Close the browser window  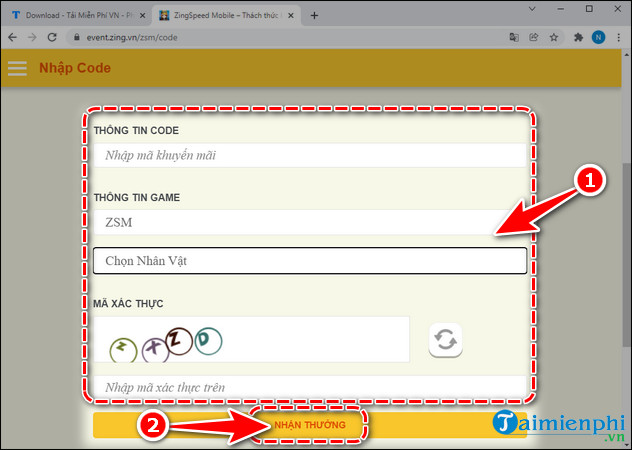[617, 9]
